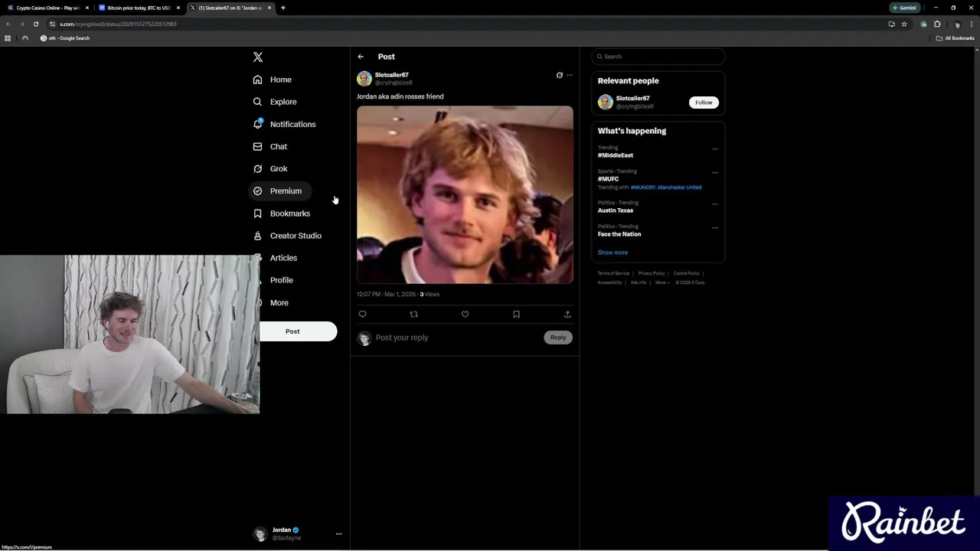The height and width of the screenshot is (551, 980).
Task: Follow Slotcaller67 in Relevant people
Action: [704, 103]
